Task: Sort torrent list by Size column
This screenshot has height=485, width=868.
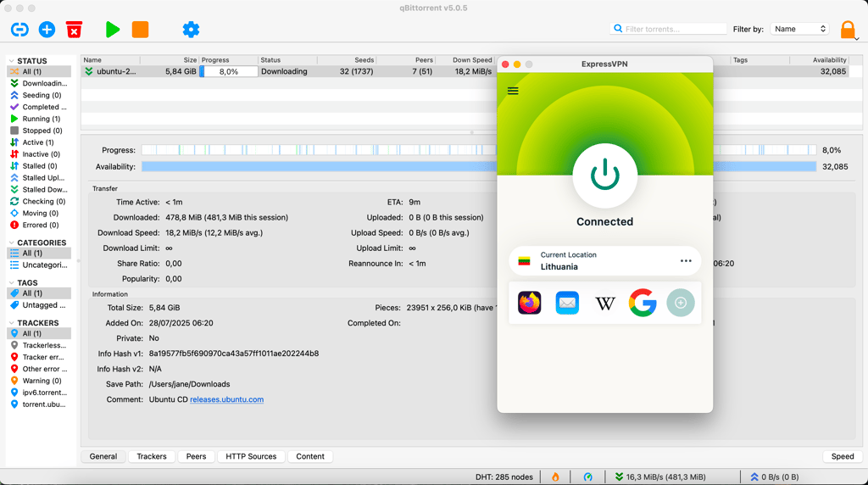Action: (x=169, y=60)
